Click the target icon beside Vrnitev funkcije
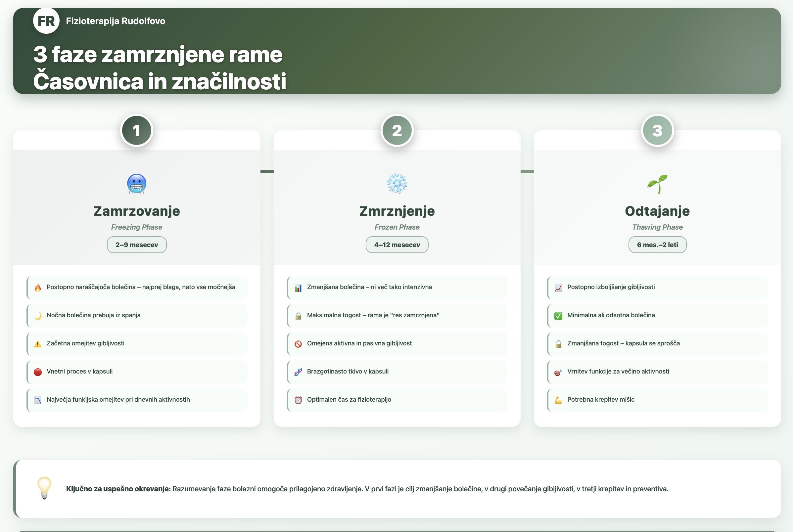This screenshot has height=532, width=793. click(x=558, y=372)
